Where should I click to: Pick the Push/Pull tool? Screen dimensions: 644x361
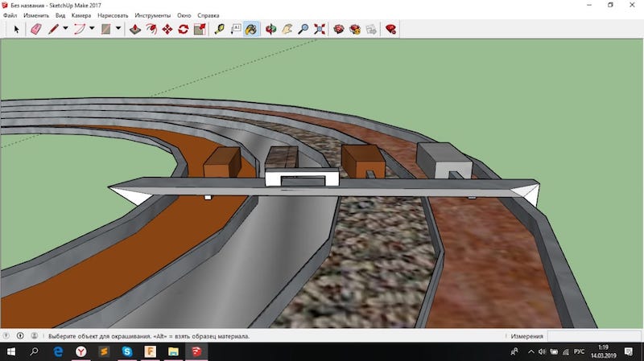click(135, 29)
